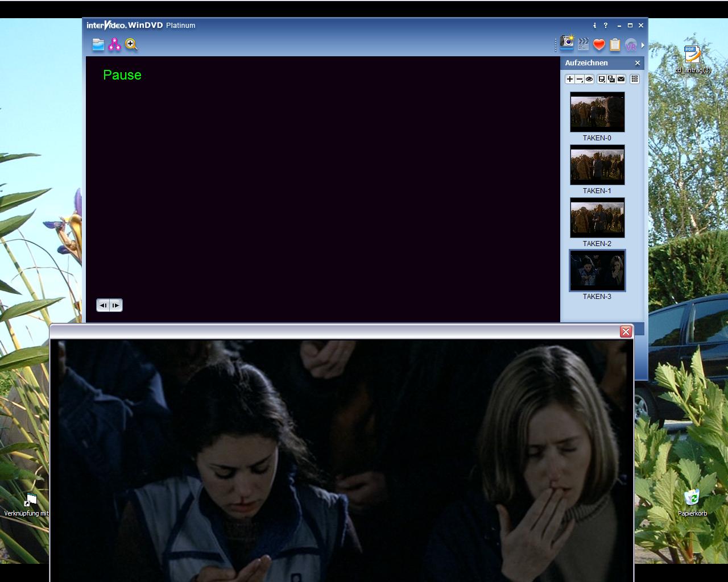The image size is (728, 582).
Task: Click the clipboard icon in the toolbar
Action: [x=615, y=44]
